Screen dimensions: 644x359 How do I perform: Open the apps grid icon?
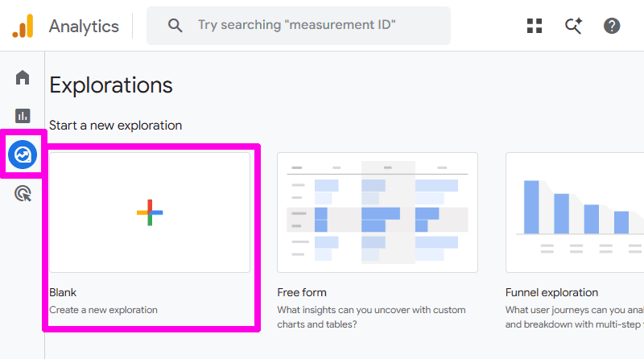(x=535, y=26)
